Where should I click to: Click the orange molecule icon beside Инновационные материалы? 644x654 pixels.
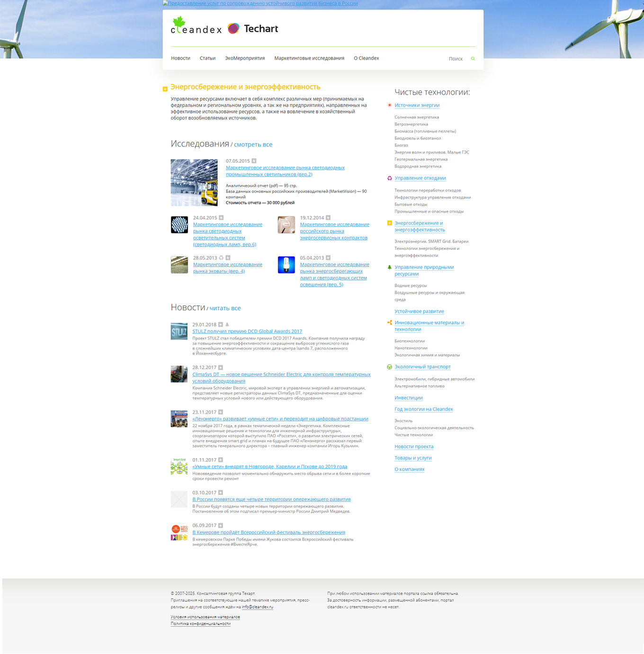pyautogui.click(x=389, y=323)
